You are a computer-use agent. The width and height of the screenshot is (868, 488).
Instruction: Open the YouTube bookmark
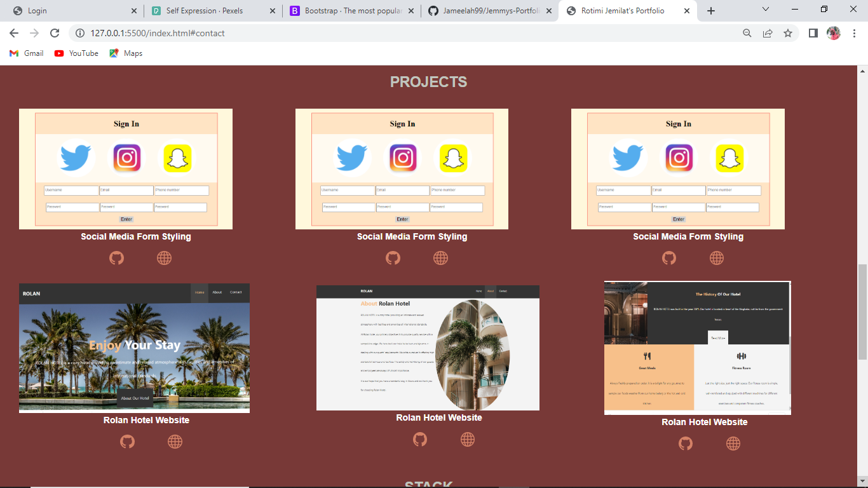coord(76,53)
